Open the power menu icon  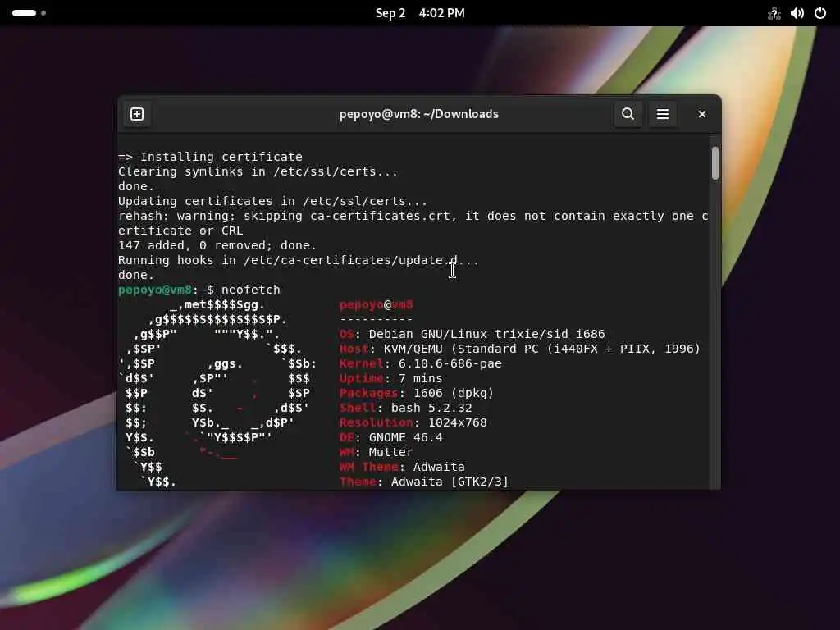click(x=820, y=13)
